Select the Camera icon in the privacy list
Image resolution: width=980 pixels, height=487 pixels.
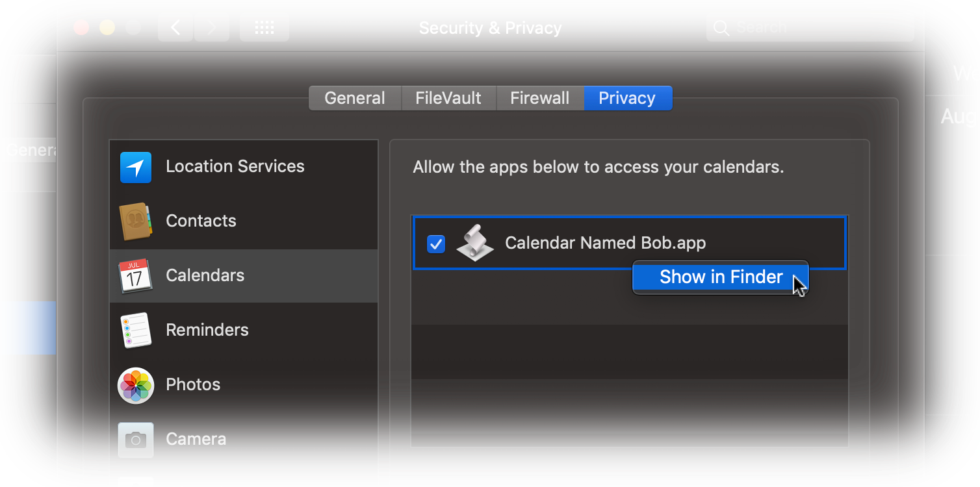(135, 439)
